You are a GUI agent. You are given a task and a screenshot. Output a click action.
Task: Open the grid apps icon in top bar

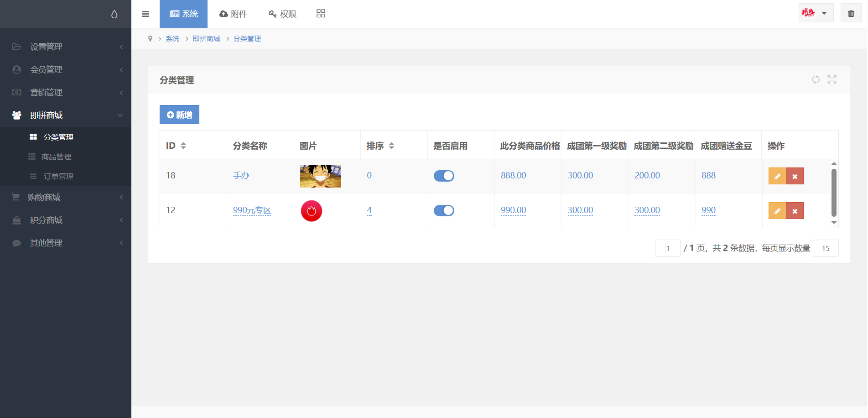tap(321, 14)
